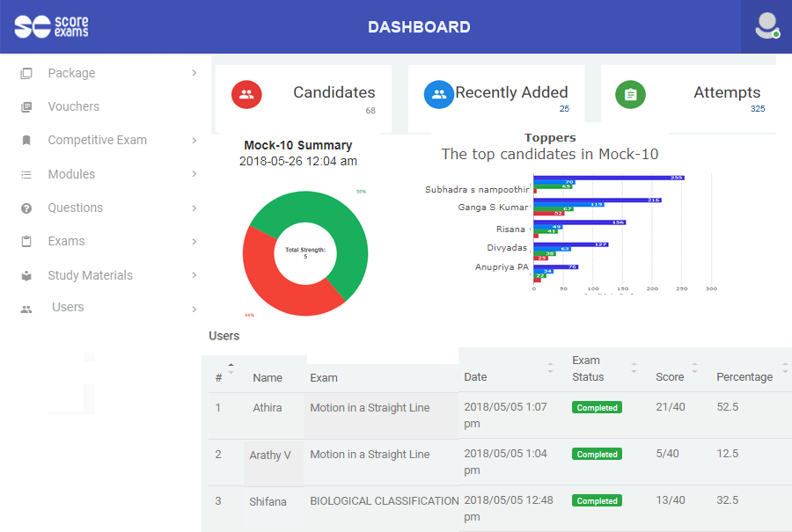This screenshot has width=792, height=532.
Task: Click the Competitive Exam bookmark icon
Action: click(x=26, y=140)
